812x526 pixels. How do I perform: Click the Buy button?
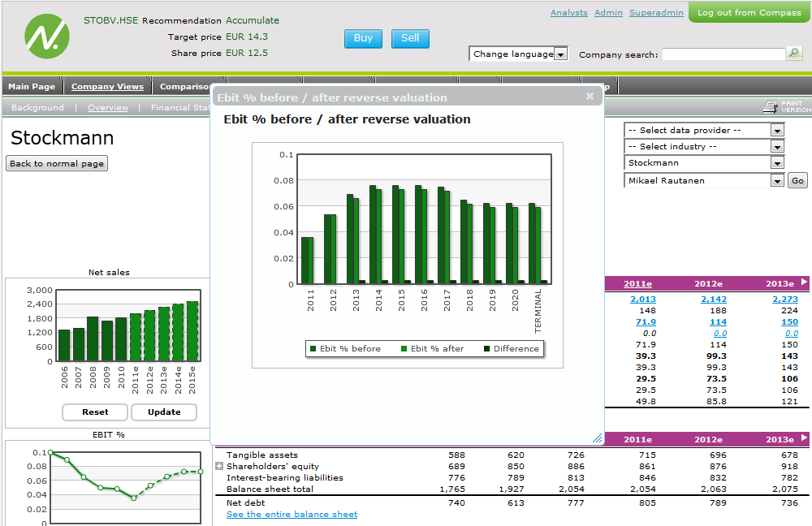[x=363, y=38]
